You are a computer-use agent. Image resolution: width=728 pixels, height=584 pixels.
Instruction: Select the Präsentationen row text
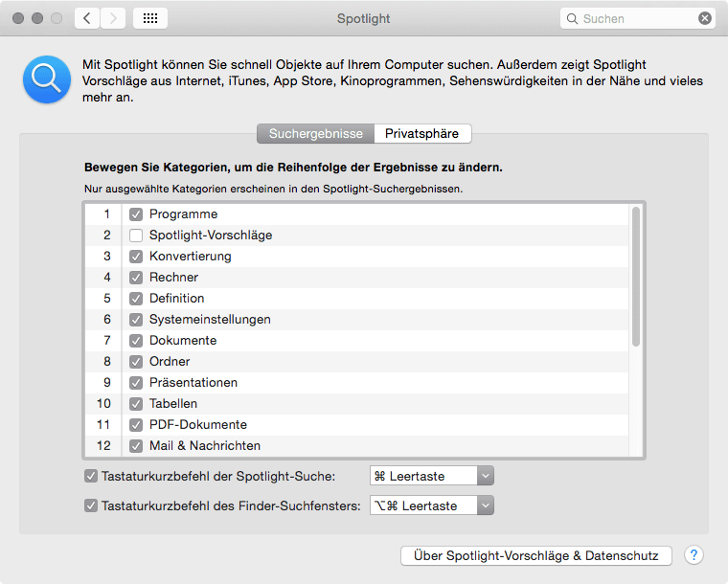pos(193,383)
